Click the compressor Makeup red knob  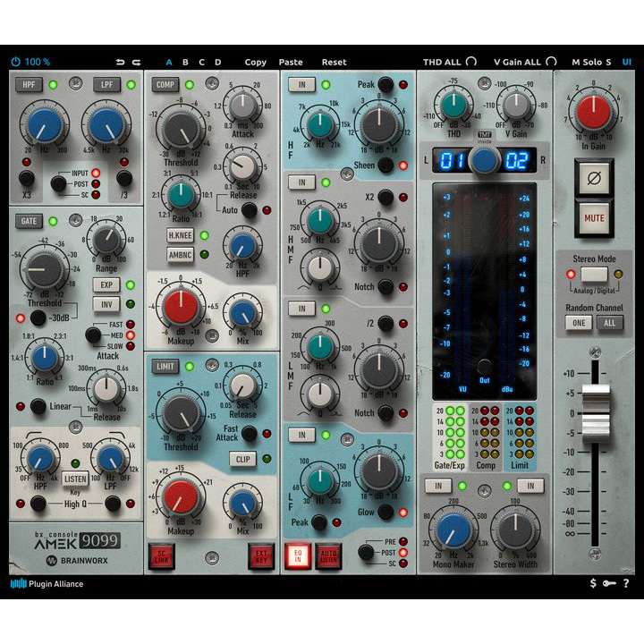point(181,307)
